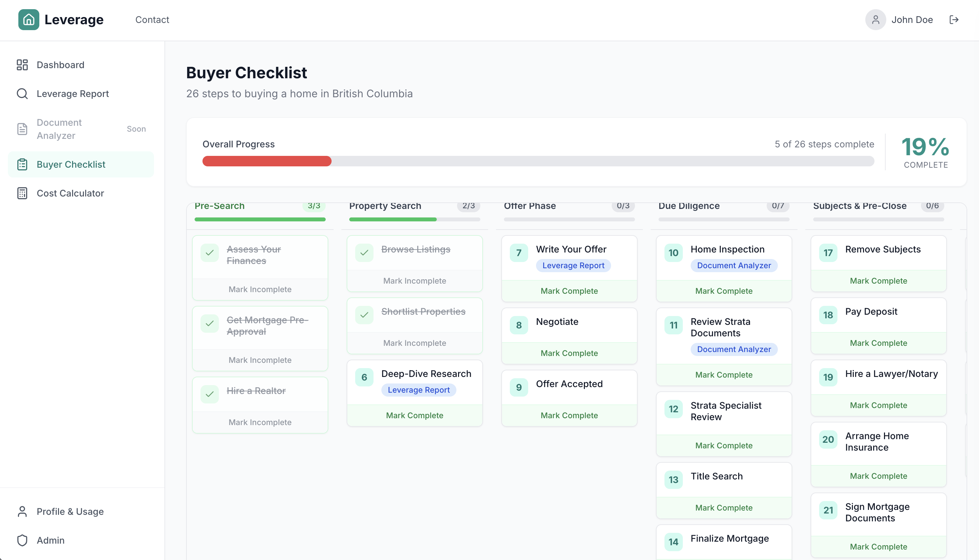
Task: Click step number 20 badge for Arrange Home Insurance
Action: click(828, 439)
